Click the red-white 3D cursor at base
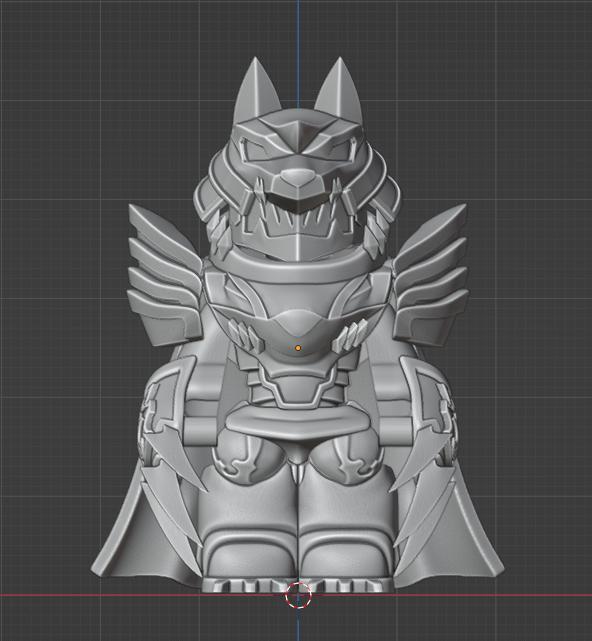The width and height of the screenshot is (592, 641). pos(298,595)
